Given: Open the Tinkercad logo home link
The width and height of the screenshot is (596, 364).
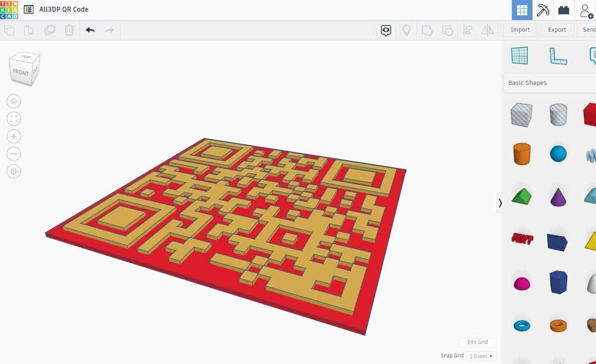Looking at the screenshot, I should coord(9,9).
